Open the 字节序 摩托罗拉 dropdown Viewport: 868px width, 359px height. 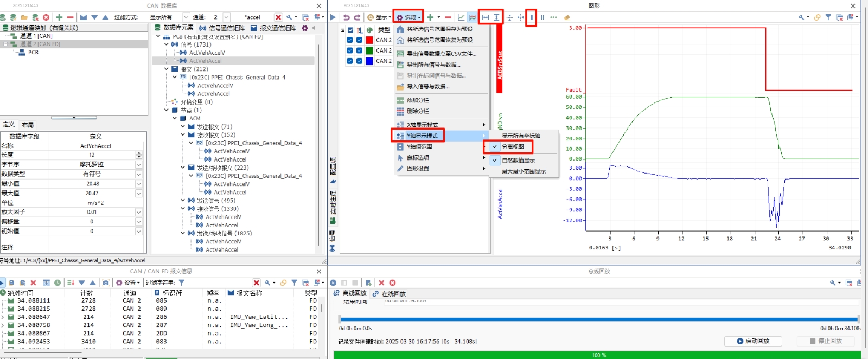(x=139, y=165)
